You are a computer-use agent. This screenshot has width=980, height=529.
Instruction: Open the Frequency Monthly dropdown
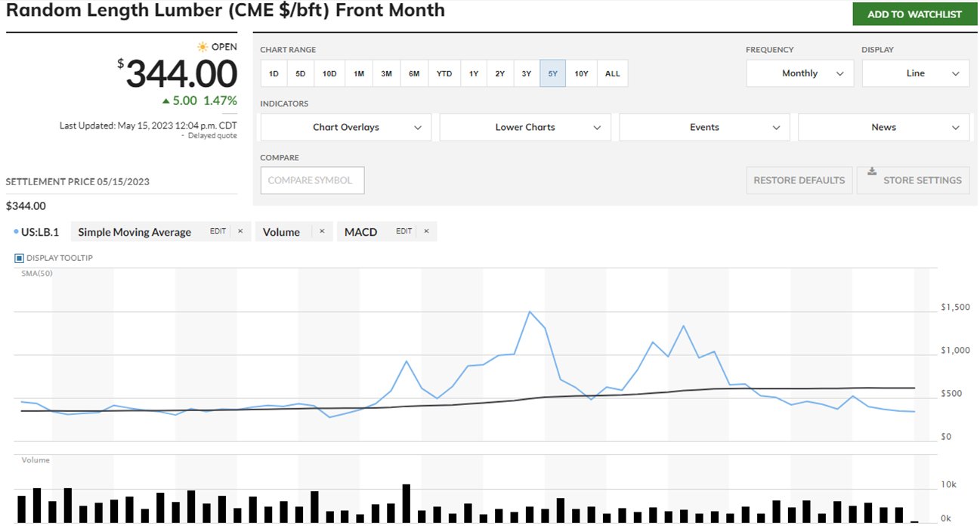point(800,73)
